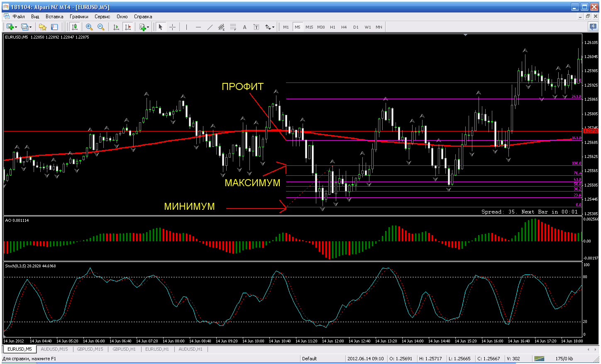The width and height of the screenshot is (601, 364).
Task: Open the notifications chat icon showing 4
Action: [593, 27]
